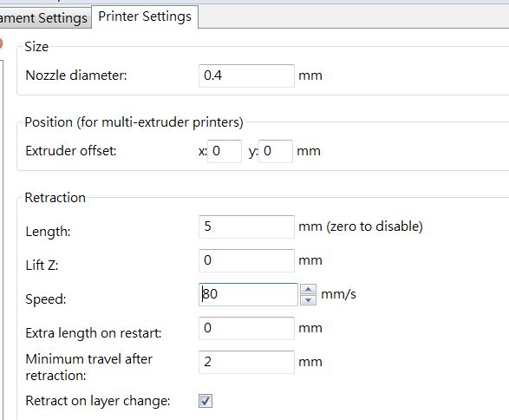Click the Nozzle diameter label text
Image resolution: width=509 pixels, height=420 pixels.
click(x=76, y=75)
